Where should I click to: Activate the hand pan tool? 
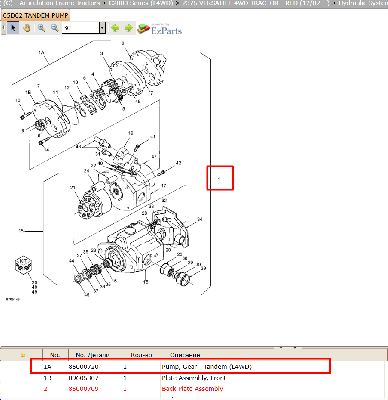27,28
